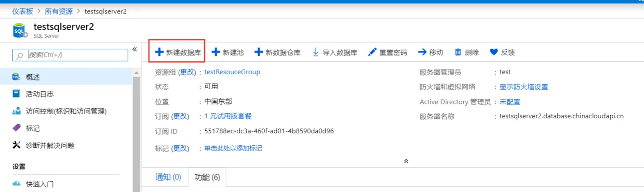Click 更改 next to 标记
644x192 pixels.
click(x=180, y=148)
